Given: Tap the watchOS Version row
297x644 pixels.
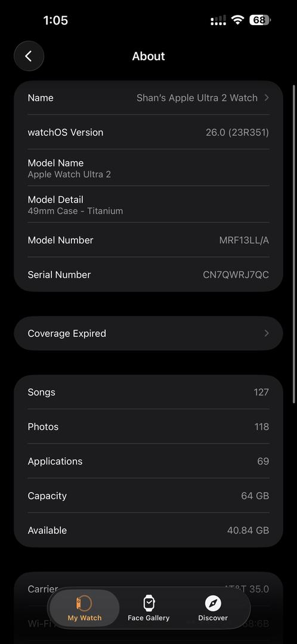Looking at the screenshot, I should tap(148, 132).
